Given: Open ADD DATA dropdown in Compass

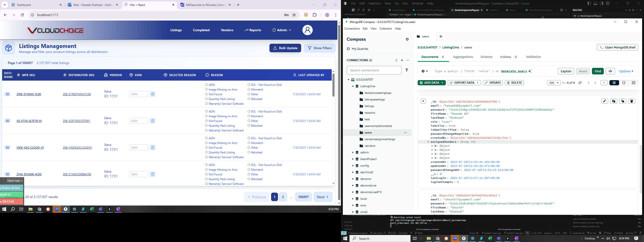Looking at the screenshot, I should pyautogui.click(x=431, y=83).
